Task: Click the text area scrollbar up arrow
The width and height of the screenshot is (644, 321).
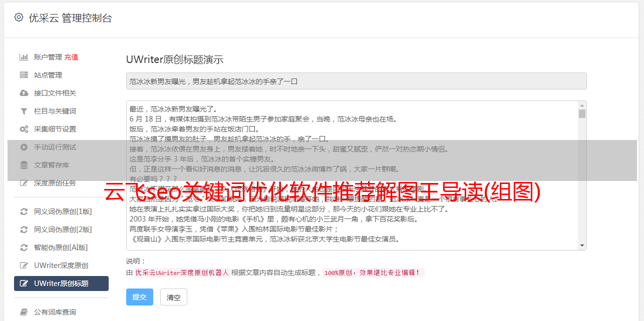Action: tap(582, 105)
